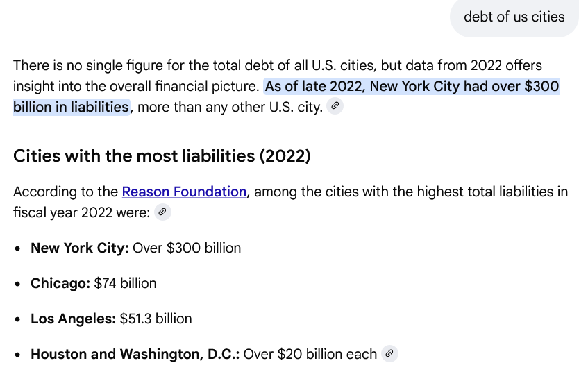Click the bold "Chicago:" list label
Screen dimensions: 588x372
point(60,283)
